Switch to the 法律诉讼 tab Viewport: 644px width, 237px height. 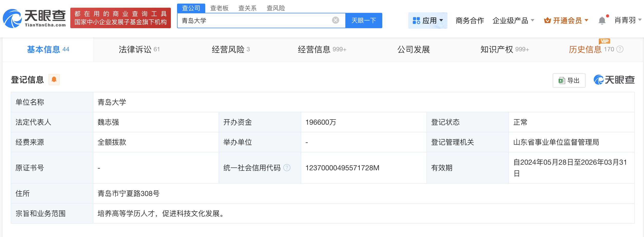tap(139, 50)
